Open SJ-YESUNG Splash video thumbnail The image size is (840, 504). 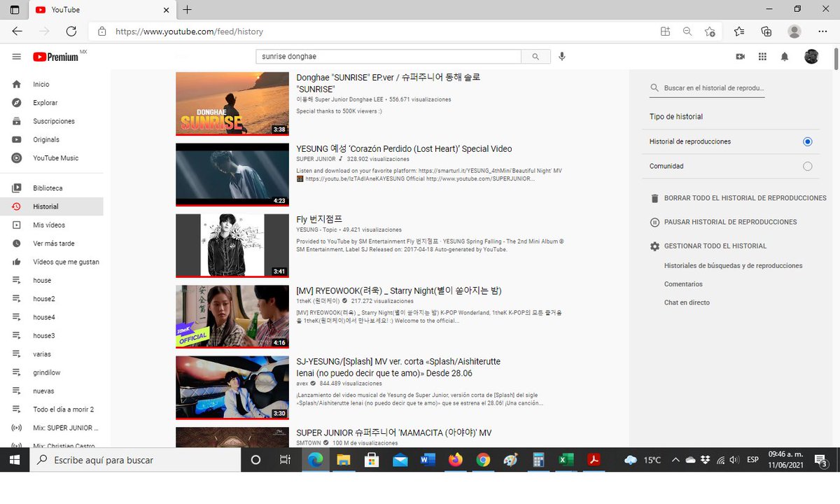point(232,388)
